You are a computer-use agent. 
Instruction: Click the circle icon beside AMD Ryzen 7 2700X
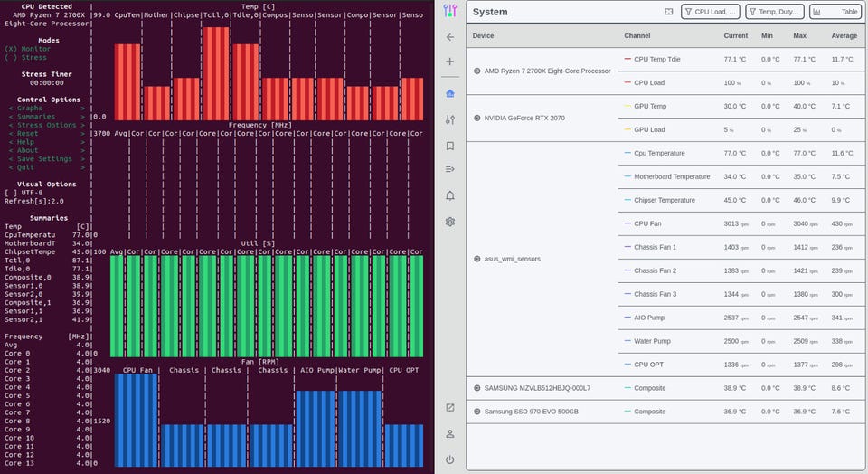pos(477,71)
